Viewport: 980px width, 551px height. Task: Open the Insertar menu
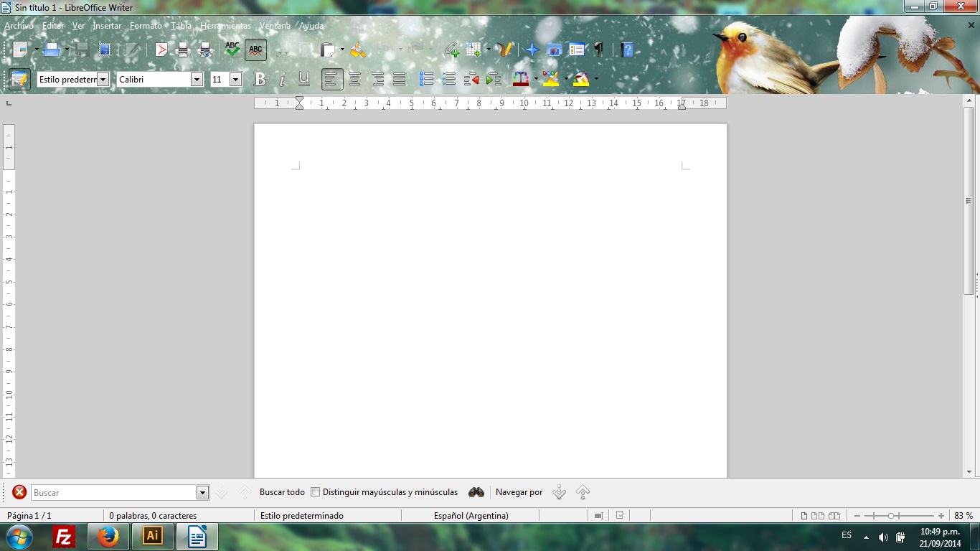click(x=107, y=26)
